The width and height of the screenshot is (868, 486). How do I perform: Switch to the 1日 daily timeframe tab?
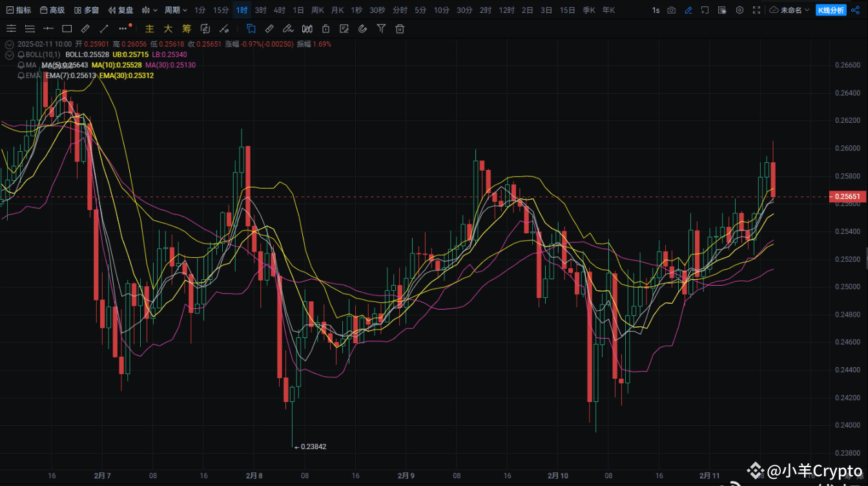(x=298, y=10)
